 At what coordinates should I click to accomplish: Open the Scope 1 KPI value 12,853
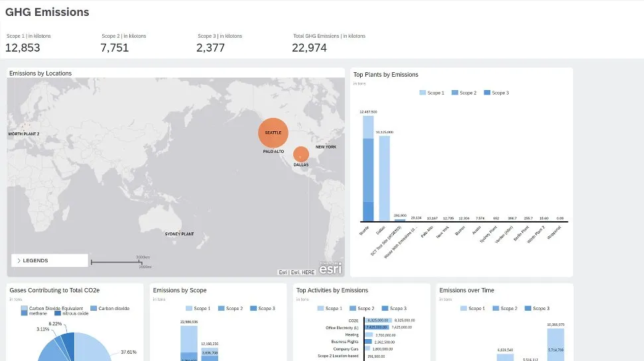click(23, 48)
